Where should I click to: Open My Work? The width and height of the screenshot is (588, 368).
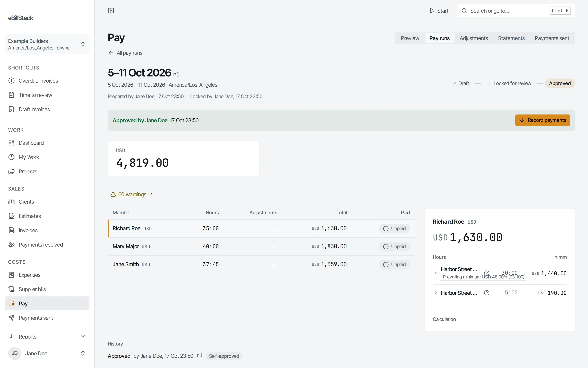[x=47, y=157]
